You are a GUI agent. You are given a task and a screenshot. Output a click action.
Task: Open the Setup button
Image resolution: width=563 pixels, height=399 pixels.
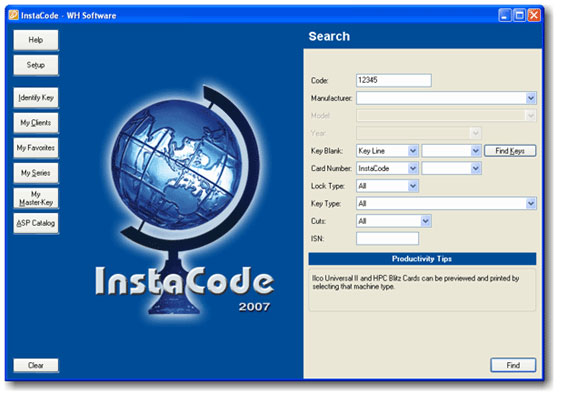(36, 65)
